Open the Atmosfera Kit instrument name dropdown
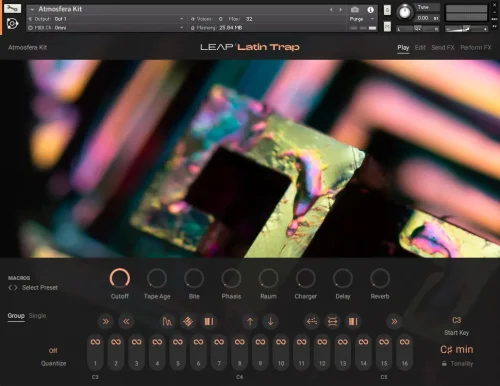Viewport: 500px width, 386px height. pyautogui.click(x=32, y=9)
